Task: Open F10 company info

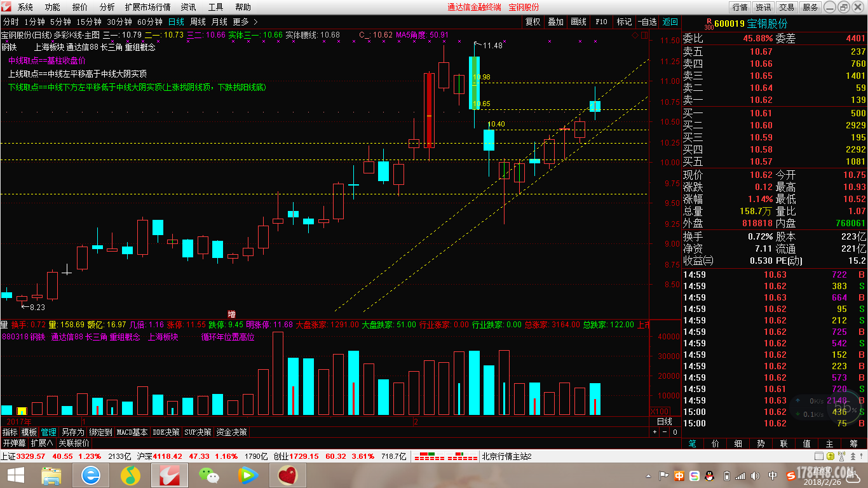Action: pyautogui.click(x=601, y=22)
